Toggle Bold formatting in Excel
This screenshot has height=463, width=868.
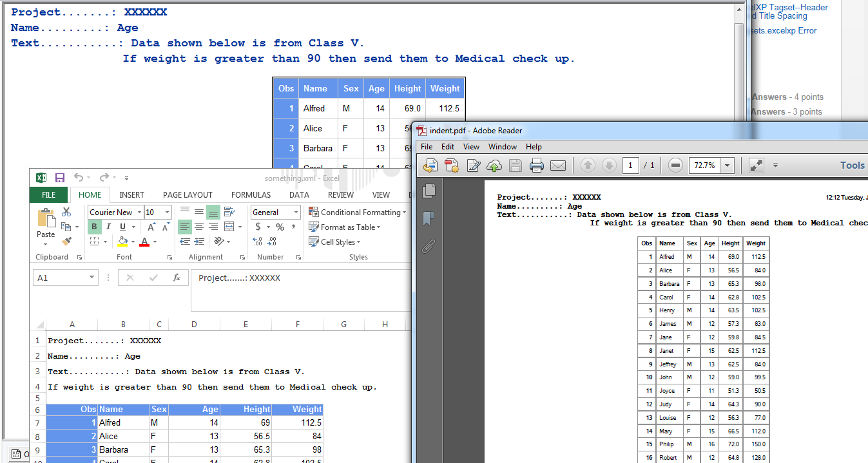(94, 227)
